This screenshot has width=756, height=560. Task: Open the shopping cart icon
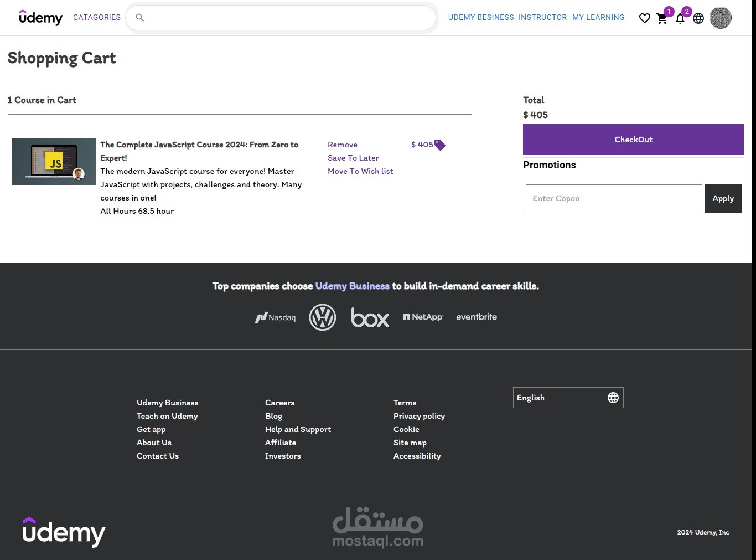[662, 18]
